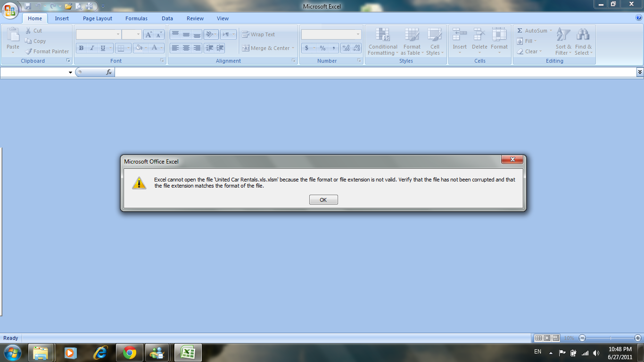Open Cell Styles gallery
The width and height of the screenshot is (644, 362).
pyautogui.click(x=435, y=41)
